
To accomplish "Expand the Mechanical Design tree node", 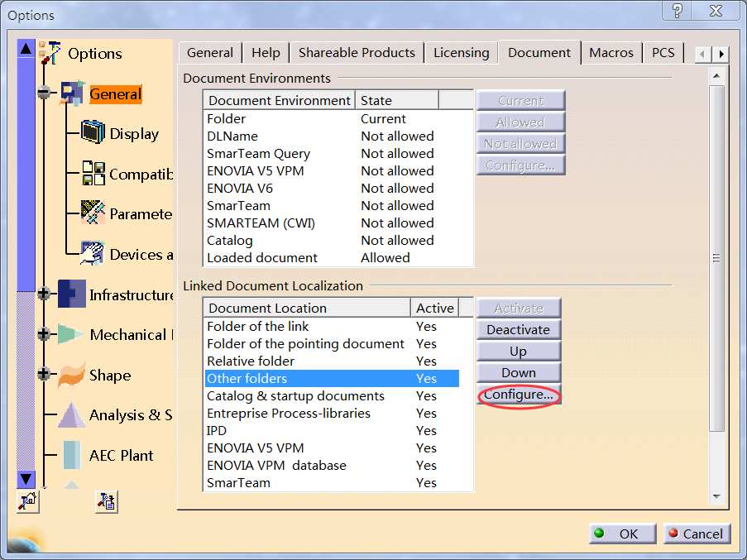I will tap(44, 334).
